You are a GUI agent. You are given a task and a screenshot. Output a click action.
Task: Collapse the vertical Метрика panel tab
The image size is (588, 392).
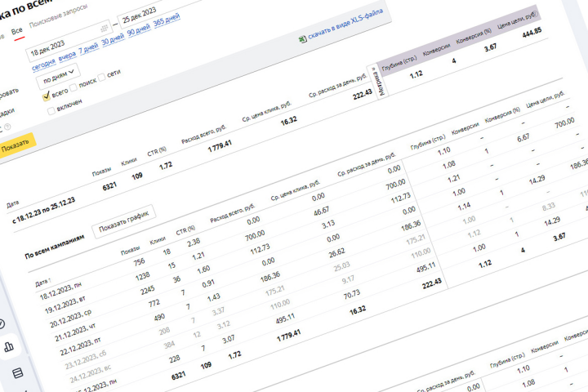pos(379,81)
